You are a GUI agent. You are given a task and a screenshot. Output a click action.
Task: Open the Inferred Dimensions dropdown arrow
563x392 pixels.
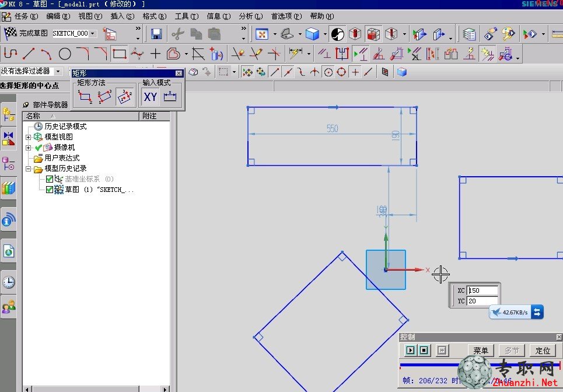[309, 54]
